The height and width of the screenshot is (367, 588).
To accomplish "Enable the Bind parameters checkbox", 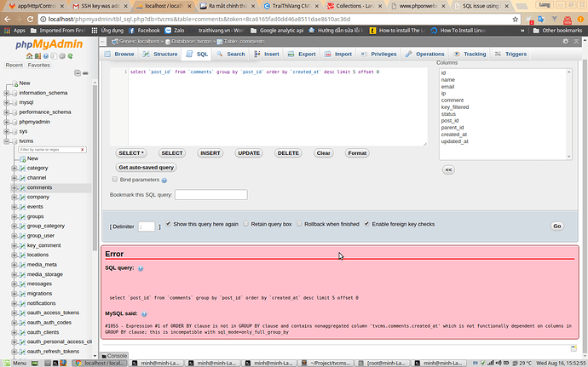I will tap(116, 180).
